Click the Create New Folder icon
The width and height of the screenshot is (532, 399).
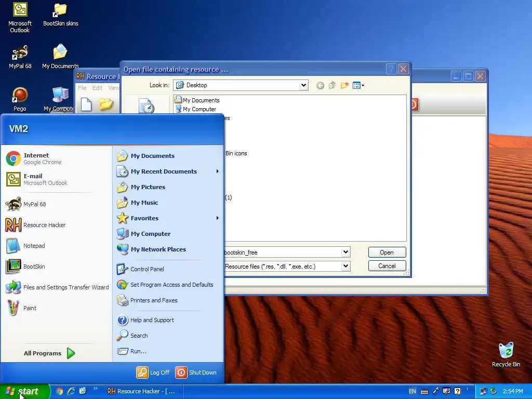(344, 85)
